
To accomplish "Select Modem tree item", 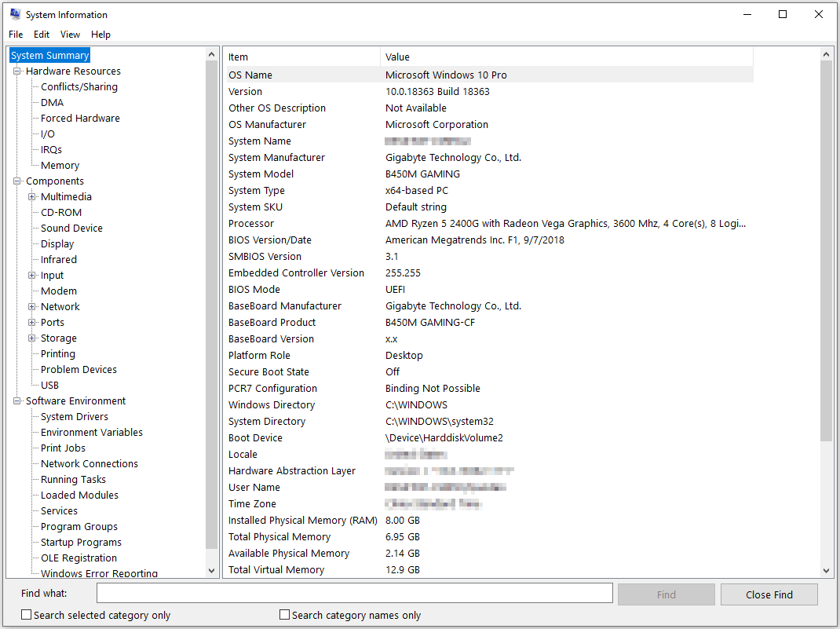I will tap(59, 291).
